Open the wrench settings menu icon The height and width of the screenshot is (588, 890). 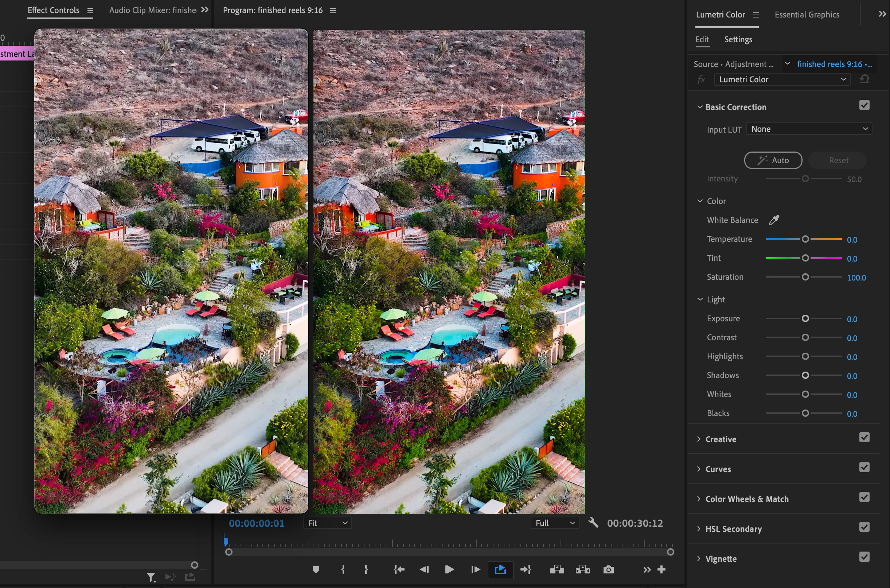593,523
